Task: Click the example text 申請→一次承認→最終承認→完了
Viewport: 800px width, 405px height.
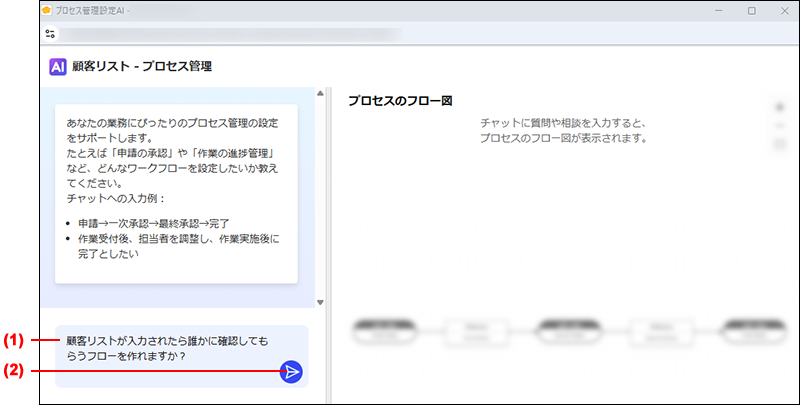Action: coord(154,223)
